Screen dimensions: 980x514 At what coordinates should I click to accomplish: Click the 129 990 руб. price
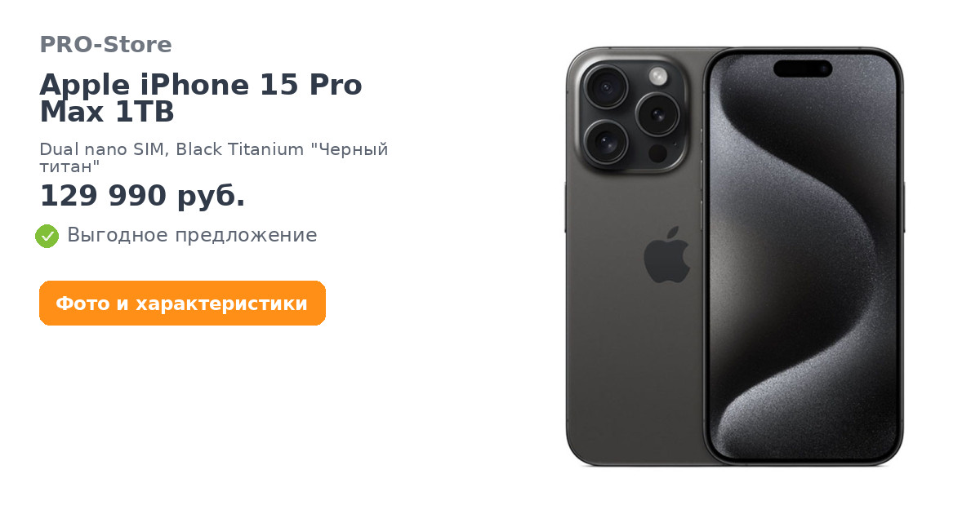coord(142,196)
